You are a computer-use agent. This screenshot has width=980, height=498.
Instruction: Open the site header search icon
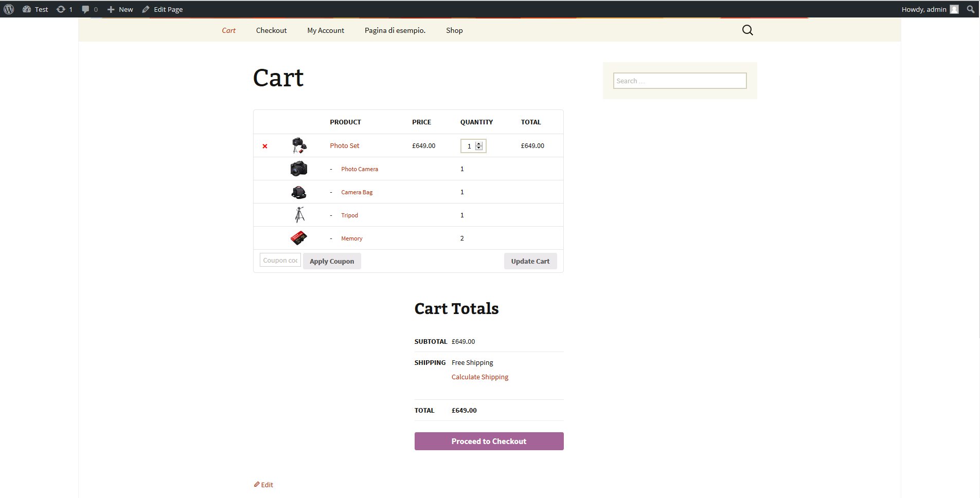[747, 30]
